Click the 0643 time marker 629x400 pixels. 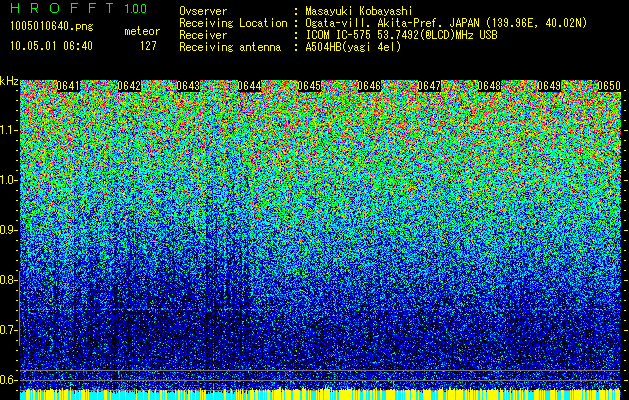click(188, 86)
